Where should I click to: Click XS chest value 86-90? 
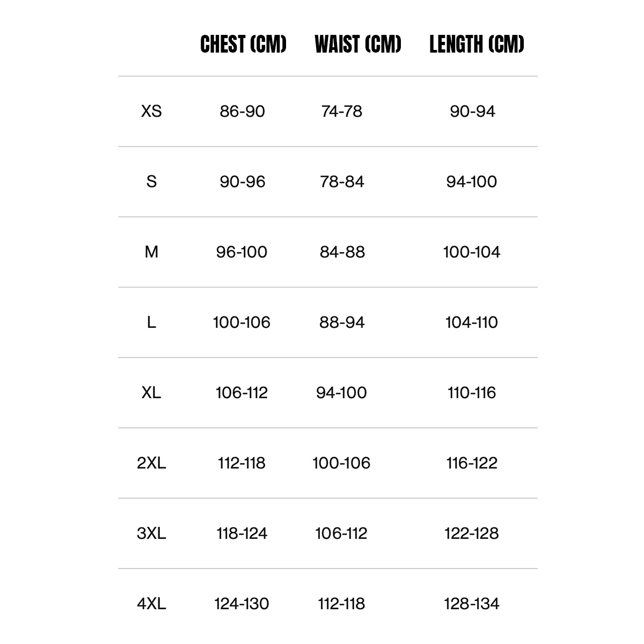[x=242, y=111]
